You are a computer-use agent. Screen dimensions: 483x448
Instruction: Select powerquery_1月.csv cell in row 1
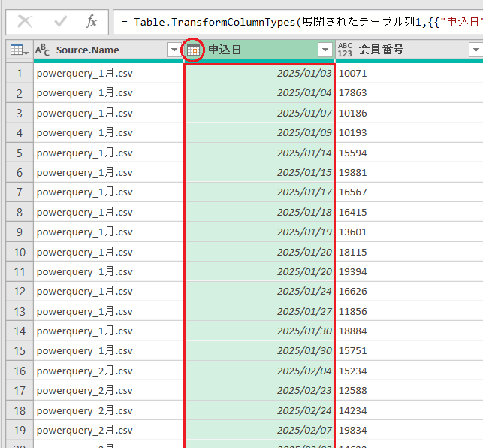(x=108, y=74)
